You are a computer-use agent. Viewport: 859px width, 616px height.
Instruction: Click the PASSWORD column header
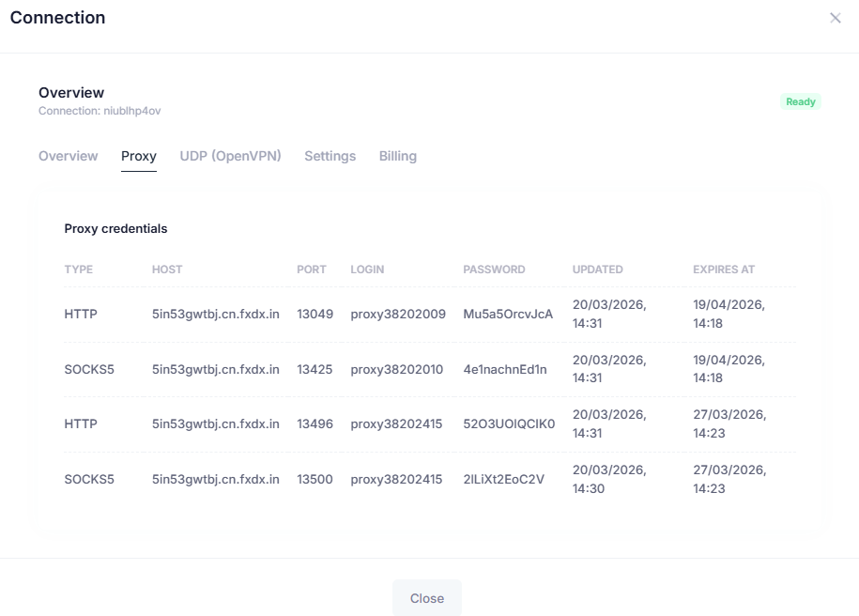(494, 269)
